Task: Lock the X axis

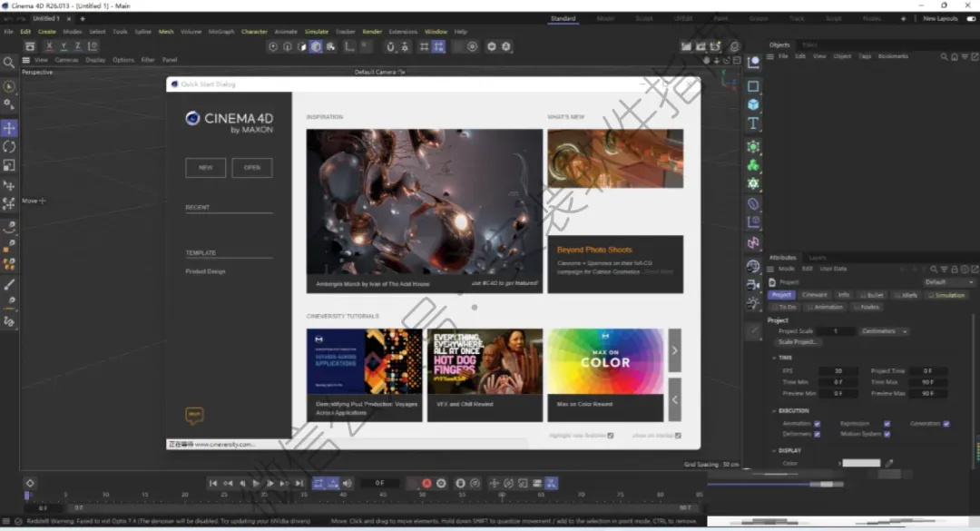Action: 49,46
